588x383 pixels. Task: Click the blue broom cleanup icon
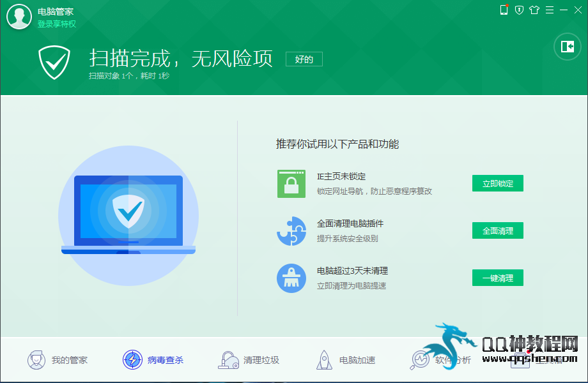[x=291, y=278]
